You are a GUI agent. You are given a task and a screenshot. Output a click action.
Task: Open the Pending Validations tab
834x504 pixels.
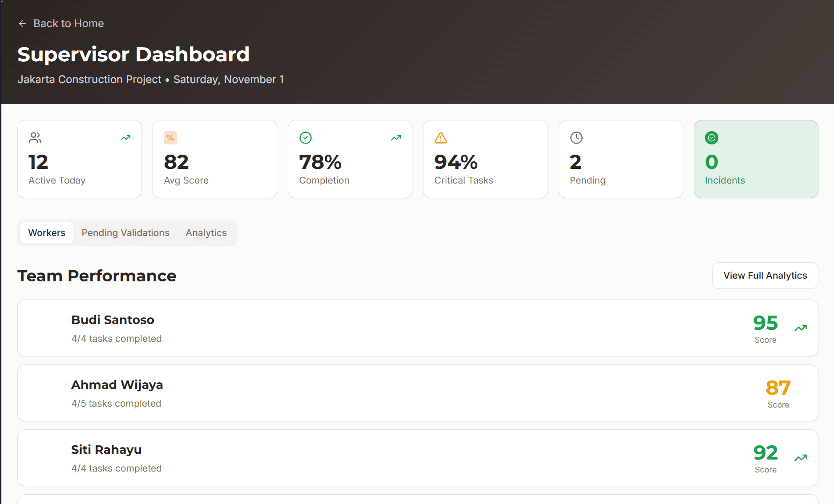[125, 233]
